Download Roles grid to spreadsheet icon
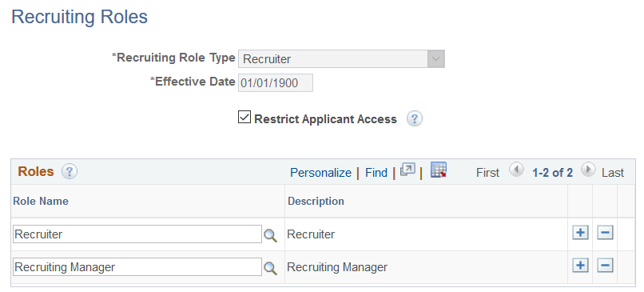The height and width of the screenshot is (292, 644). tap(438, 170)
